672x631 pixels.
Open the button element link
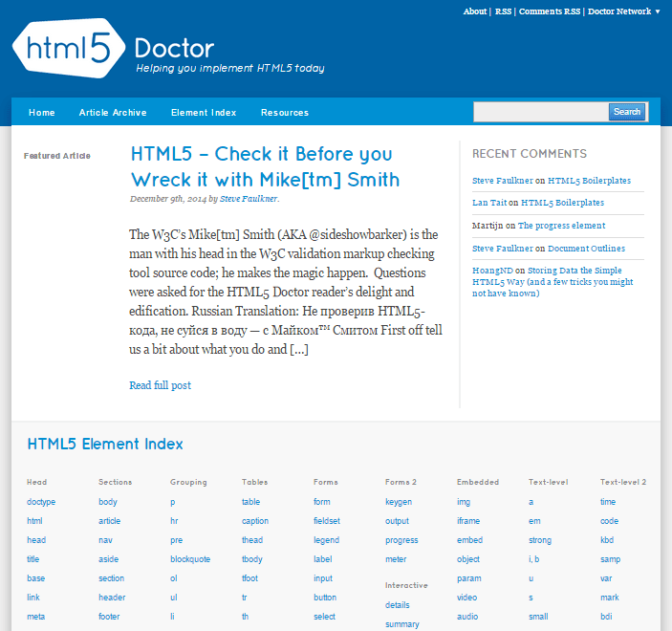tap(325, 598)
